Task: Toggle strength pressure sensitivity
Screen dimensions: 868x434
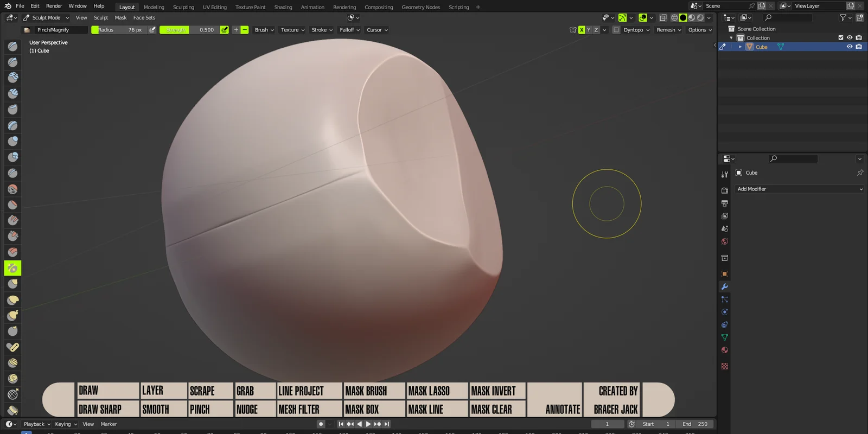Action: (224, 30)
